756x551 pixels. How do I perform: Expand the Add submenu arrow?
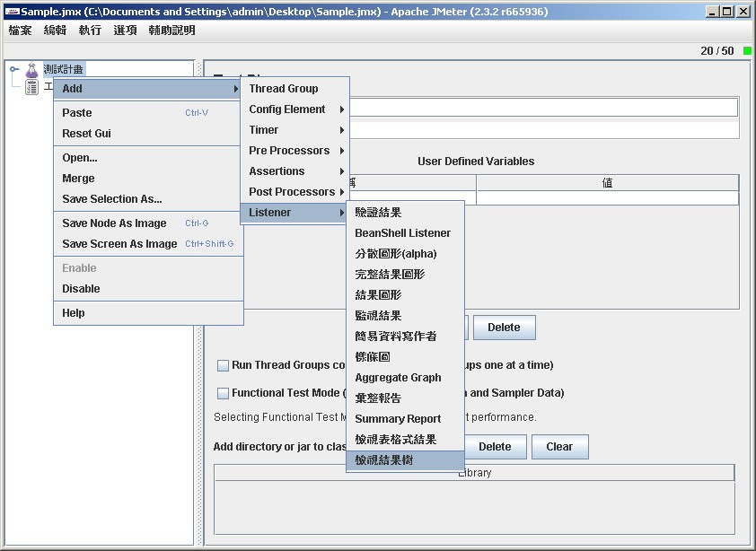(236, 89)
